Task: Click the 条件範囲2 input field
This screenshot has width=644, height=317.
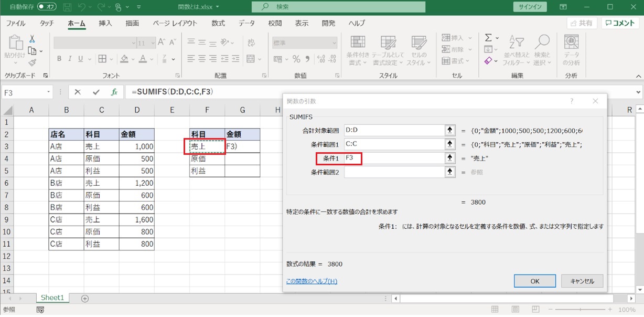Action: point(393,172)
